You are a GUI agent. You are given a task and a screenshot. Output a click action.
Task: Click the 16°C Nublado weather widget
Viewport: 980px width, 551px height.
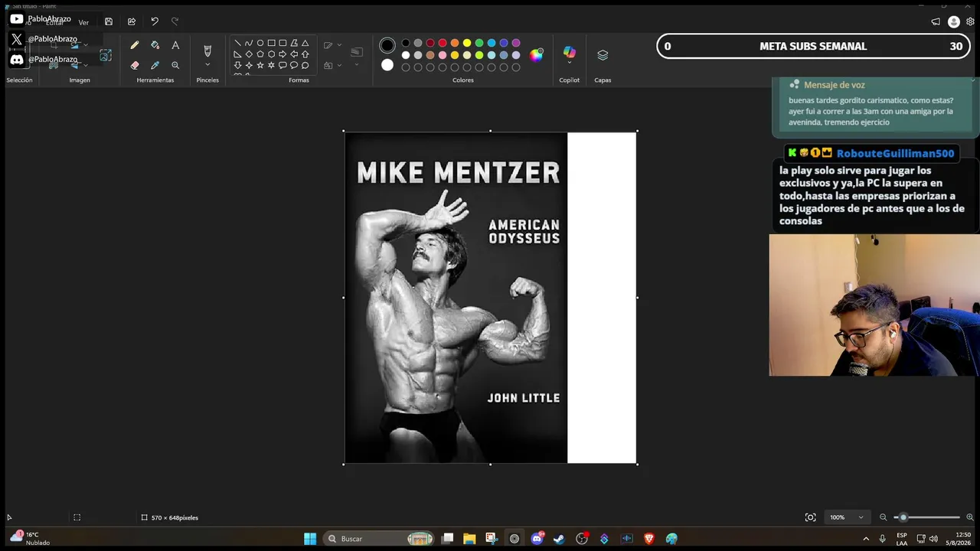click(31, 538)
